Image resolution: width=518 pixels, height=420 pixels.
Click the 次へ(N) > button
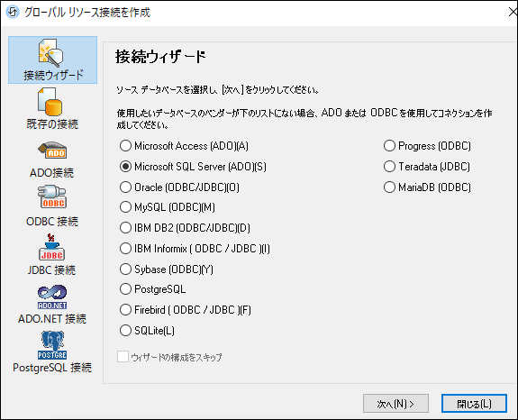coord(395,404)
